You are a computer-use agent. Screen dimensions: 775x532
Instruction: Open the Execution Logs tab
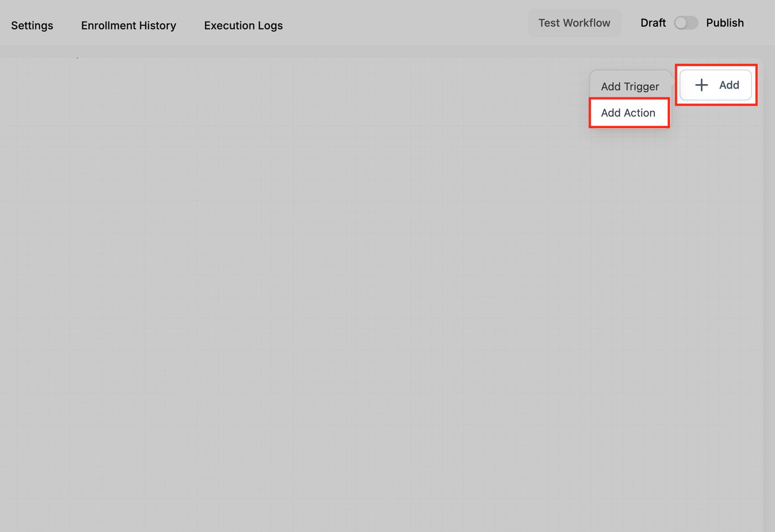(x=243, y=25)
